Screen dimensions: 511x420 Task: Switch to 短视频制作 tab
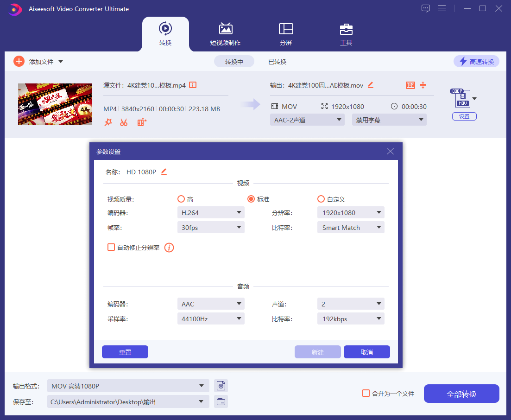[x=225, y=34]
